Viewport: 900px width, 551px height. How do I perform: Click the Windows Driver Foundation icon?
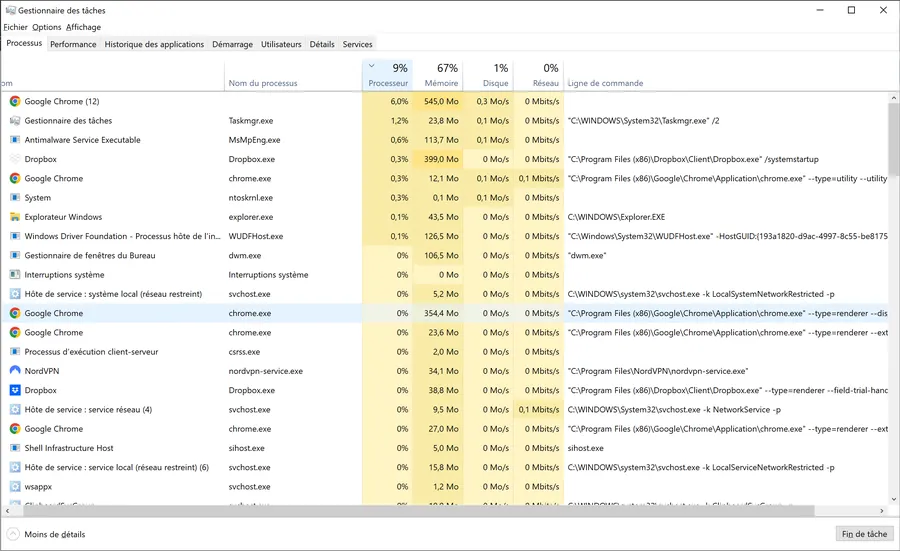pos(15,236)
